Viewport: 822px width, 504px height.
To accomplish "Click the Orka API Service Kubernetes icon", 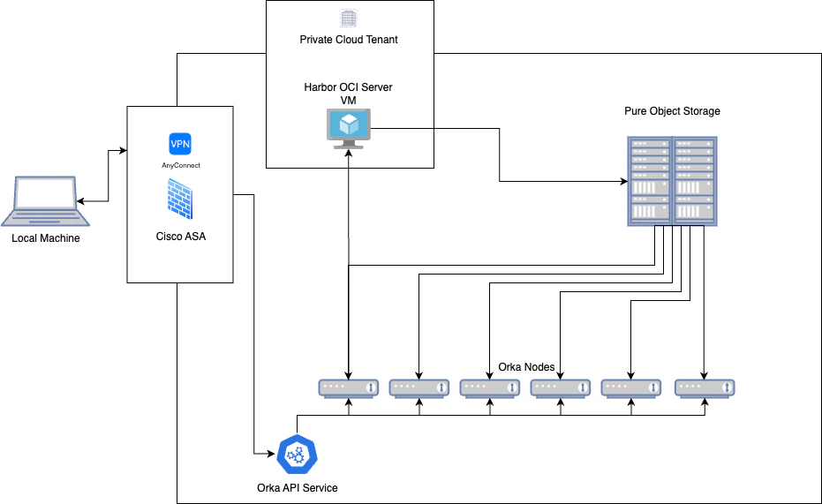I will click(298, 455).
